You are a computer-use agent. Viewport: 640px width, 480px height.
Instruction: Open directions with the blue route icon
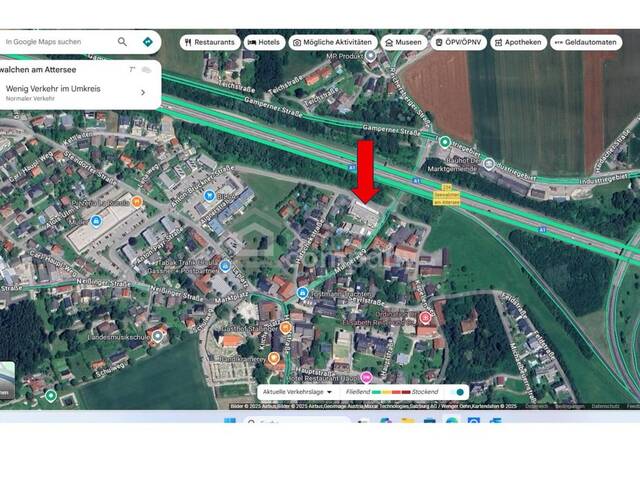148,42
